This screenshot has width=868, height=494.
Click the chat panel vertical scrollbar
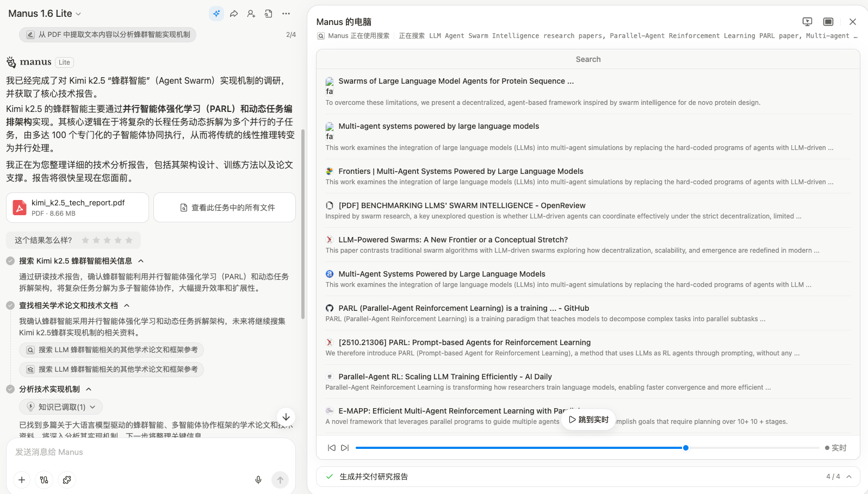tap(303, 224)
